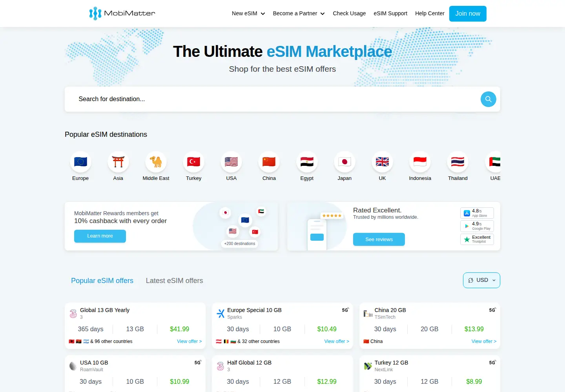The image size is (565, 392).
Task: Open the Google Play 4.9 rating badge
Action: pos(477,226)
